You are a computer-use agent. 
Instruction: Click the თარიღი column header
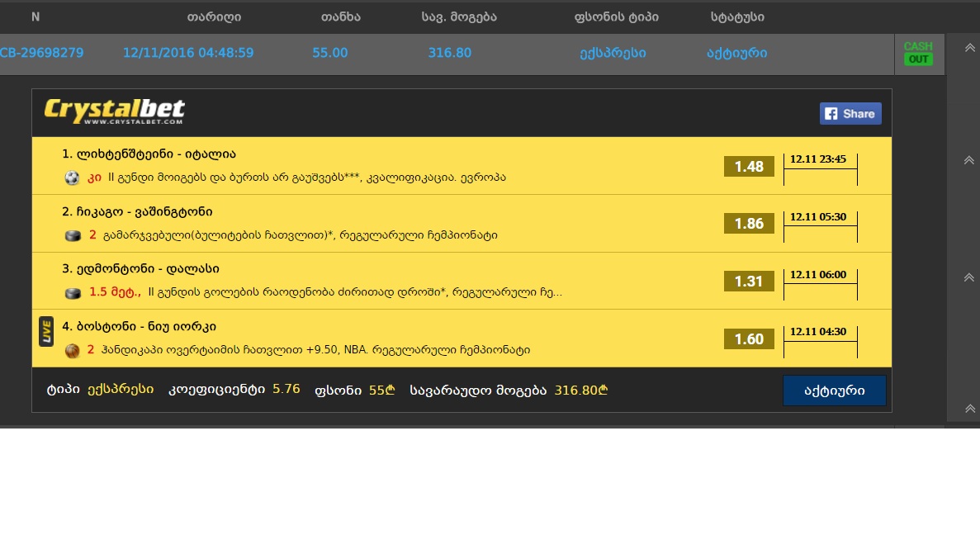(215, 17)
